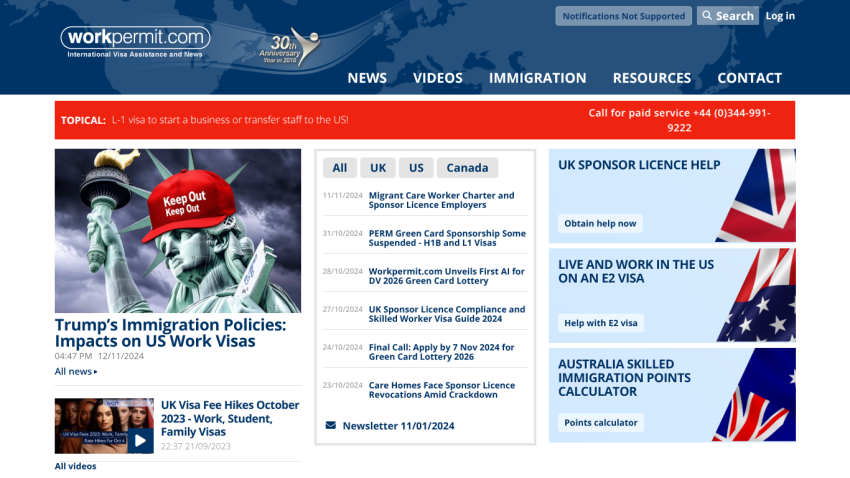
Task: Open Newsletter 11/01/2024 link
Action: [x=398, y=426]
